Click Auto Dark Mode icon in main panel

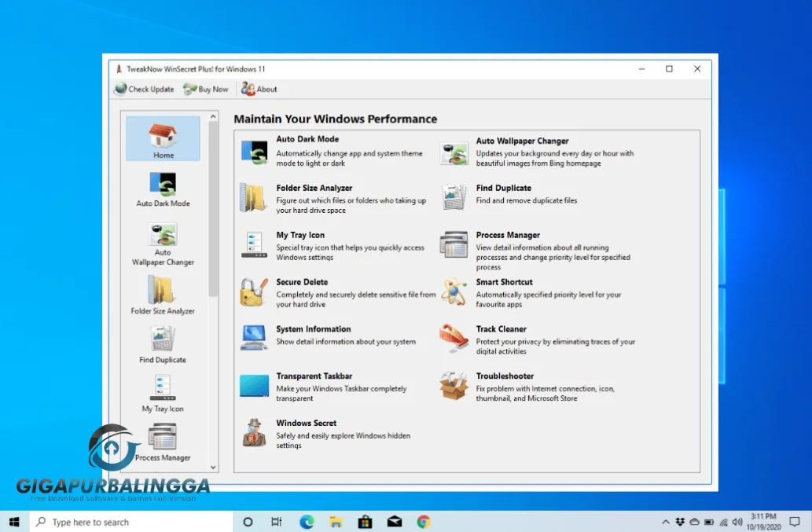[x=254, y=152]
